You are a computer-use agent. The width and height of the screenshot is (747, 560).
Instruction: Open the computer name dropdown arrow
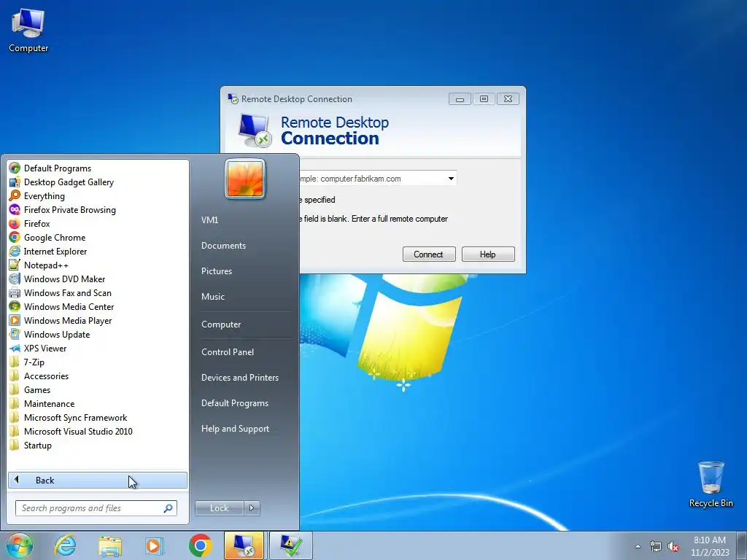(451, 179)
